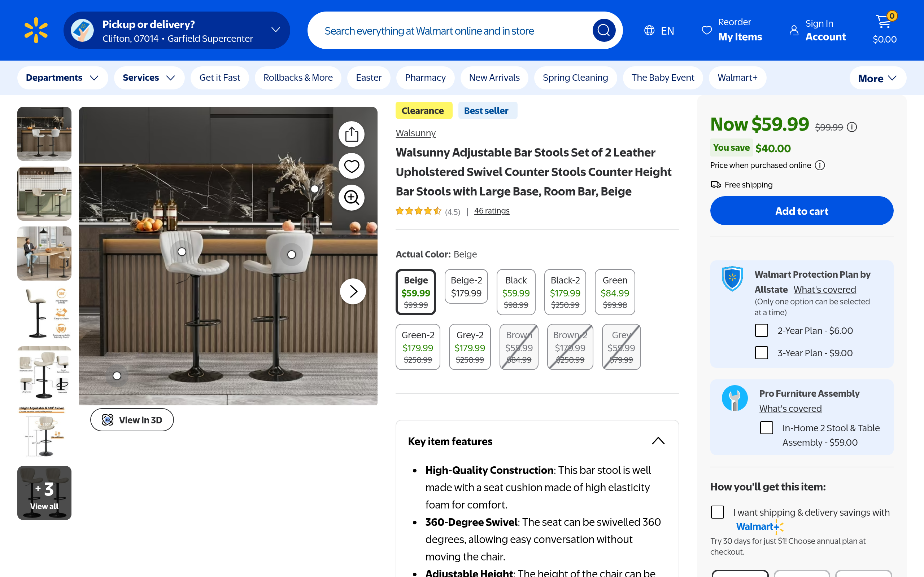Screen dimensions: 924x577
Task: Expand the More navigation menu
Action: click(x=877, y=79)
